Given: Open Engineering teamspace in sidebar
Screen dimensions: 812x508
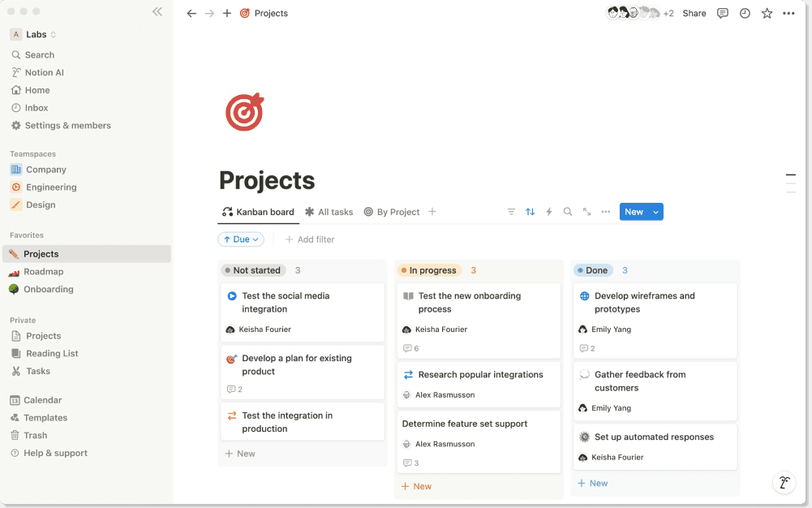Looking at the screenshot, I should pyautogui.click(x=51, y=187).
